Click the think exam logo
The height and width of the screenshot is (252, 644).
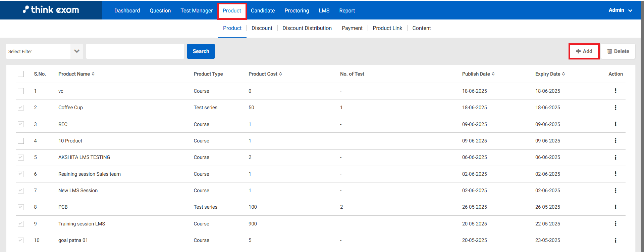click(x=51, y=10)
